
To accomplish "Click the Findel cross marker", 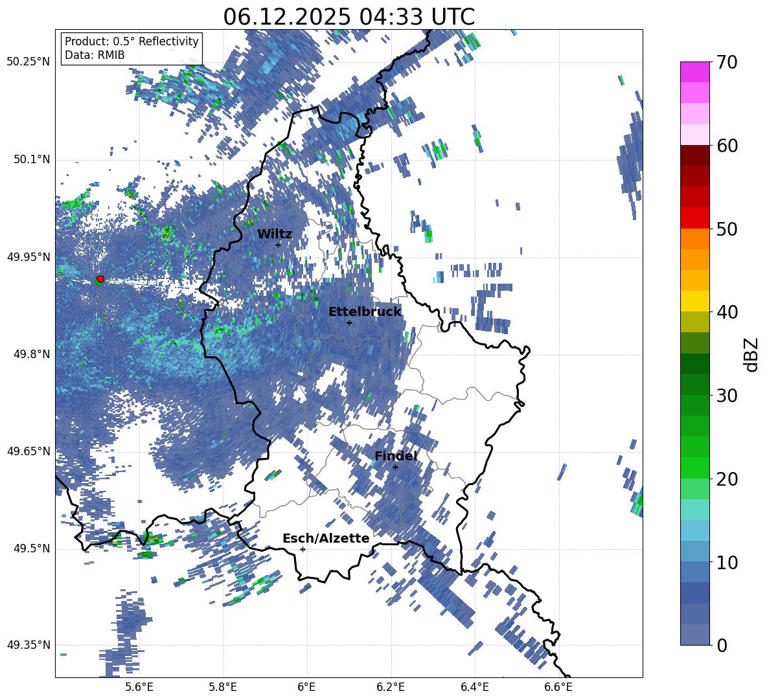I will (395, 467).
